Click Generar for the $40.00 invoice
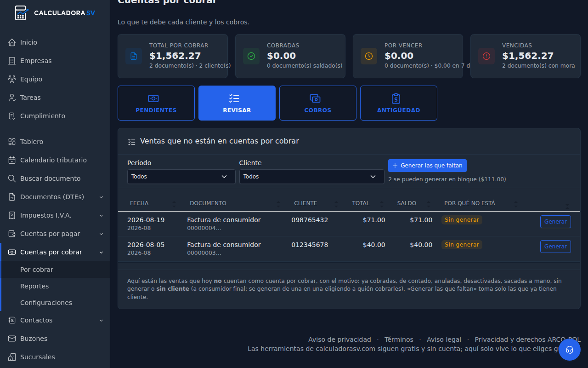This screenshot has width=588, height=368. (555, 247)
